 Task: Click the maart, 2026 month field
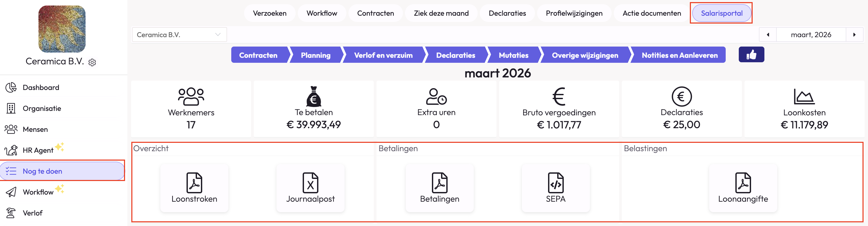pos(811,35)
